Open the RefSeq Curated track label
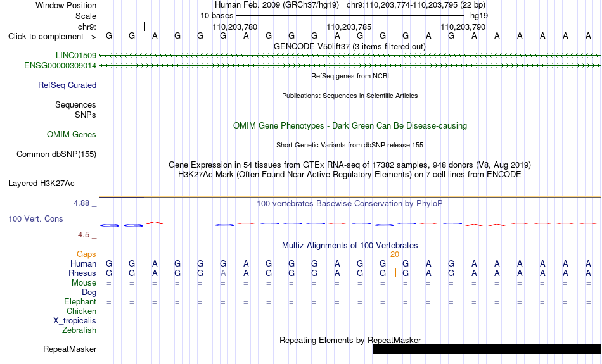 pos(67,85)
